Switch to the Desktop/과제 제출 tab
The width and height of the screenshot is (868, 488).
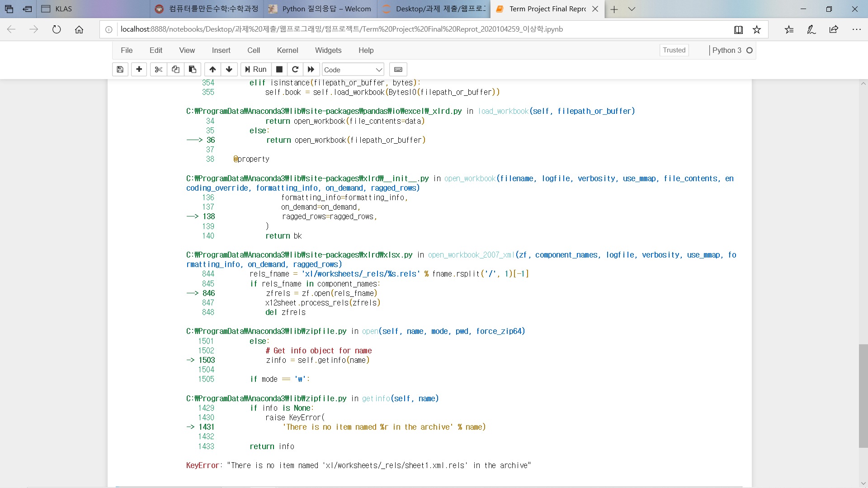pos(434,9)
